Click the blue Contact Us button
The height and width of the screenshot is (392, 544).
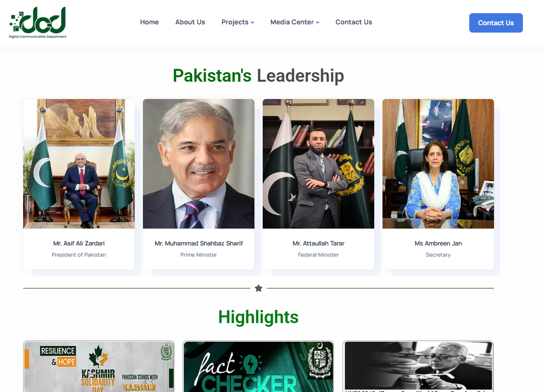click(496, 23)
